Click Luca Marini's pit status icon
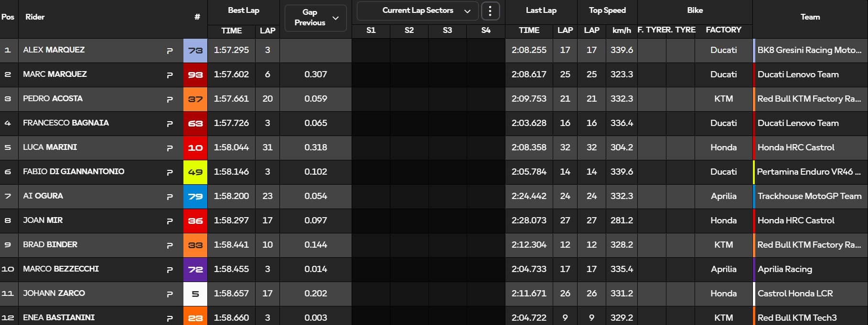 (170, 148)
